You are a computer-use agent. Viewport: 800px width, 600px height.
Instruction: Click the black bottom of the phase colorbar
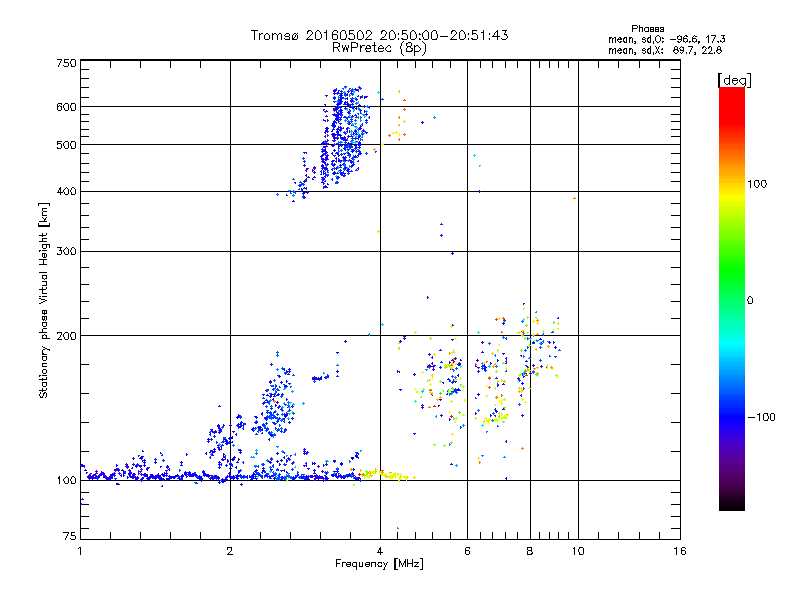coord(732,503)
